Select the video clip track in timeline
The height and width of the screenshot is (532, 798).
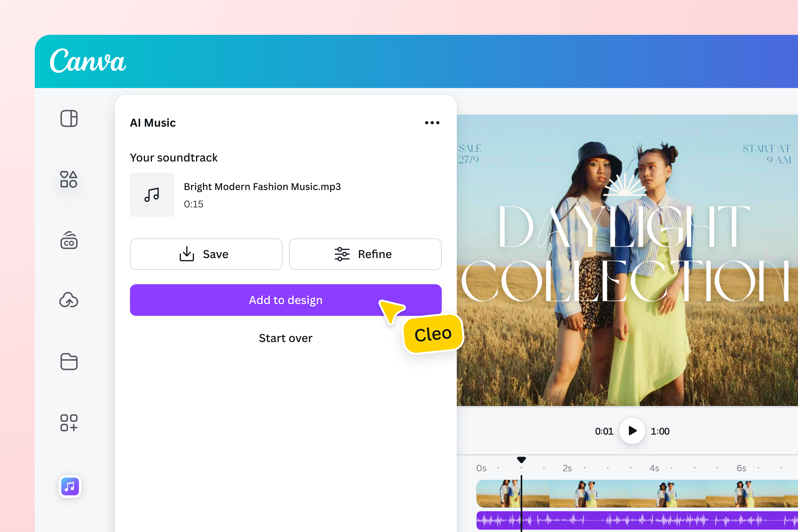637,494
